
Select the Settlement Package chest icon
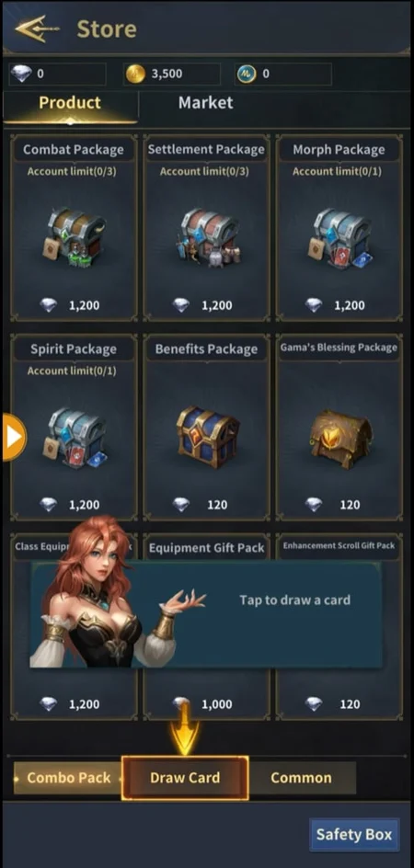[x=209, y=238]
